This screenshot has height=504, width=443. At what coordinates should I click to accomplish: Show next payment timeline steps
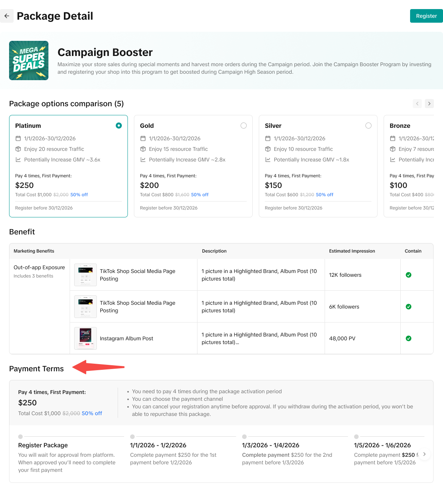424,454
